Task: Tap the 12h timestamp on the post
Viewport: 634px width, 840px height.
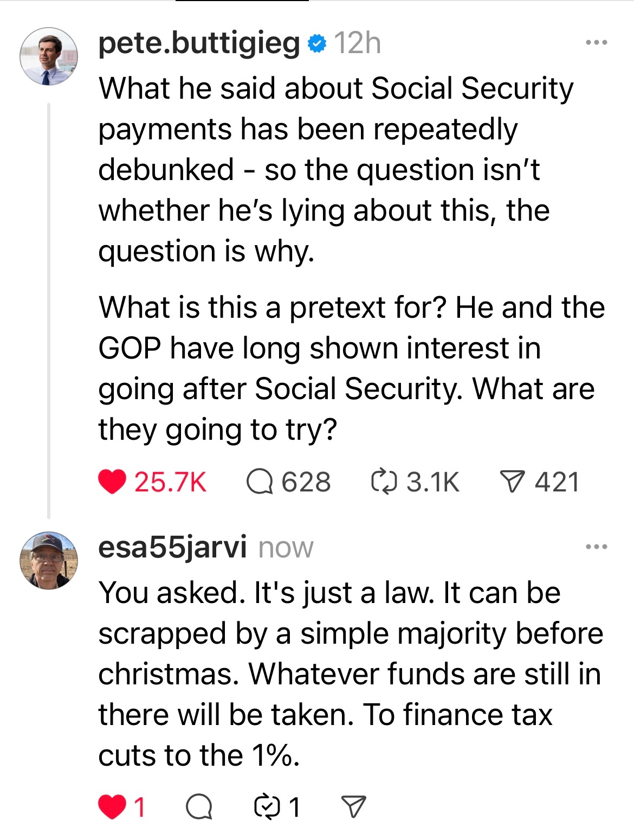Action: point(358,43)
